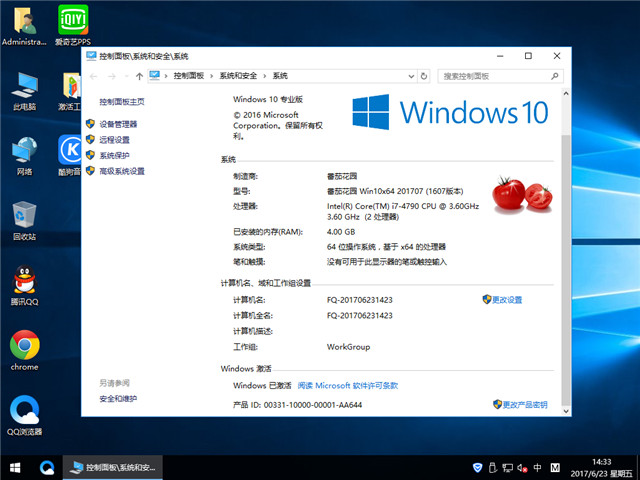640x480 pixels.
Task: Click the 控制面板 breadcrumb
Action: tap(189, 76)
